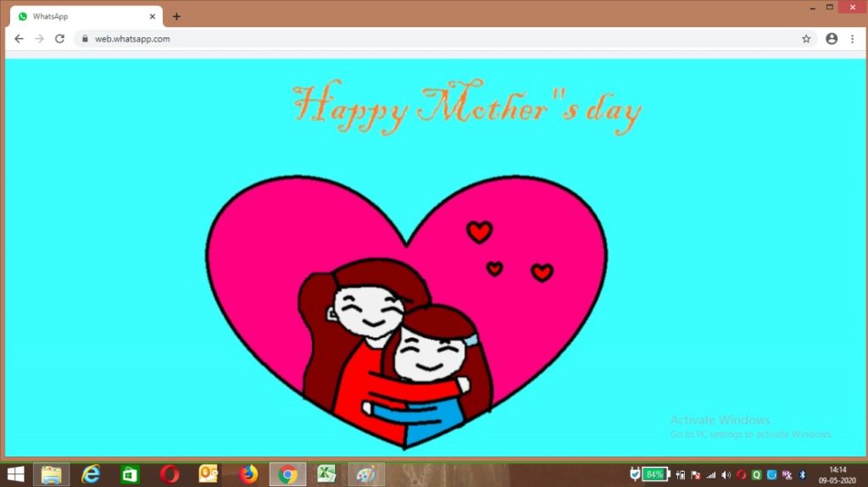This screenshot has height=487, width=868.
Task: Open Action Center flag icon
Action: pyautogui.click(x=696, y=475)
